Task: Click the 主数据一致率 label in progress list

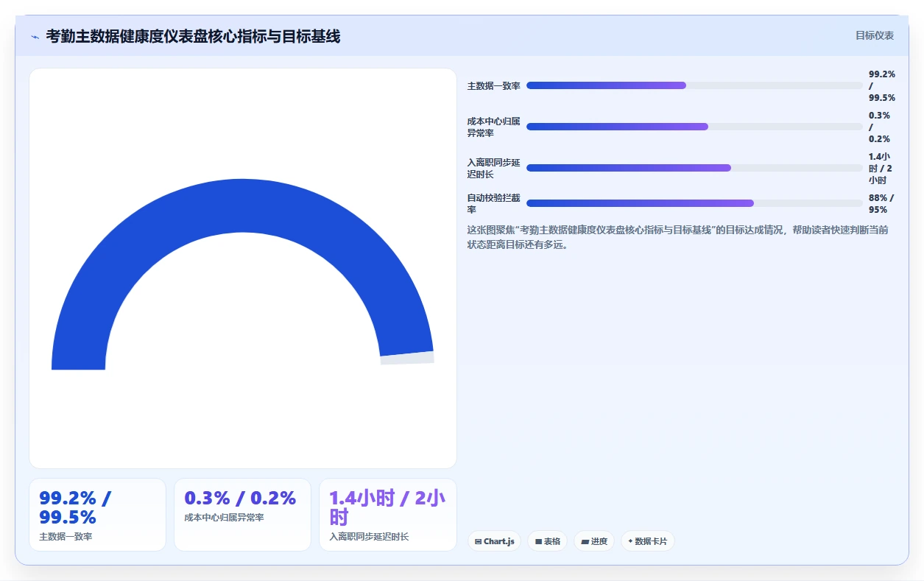Action: (x=493, y=86)
